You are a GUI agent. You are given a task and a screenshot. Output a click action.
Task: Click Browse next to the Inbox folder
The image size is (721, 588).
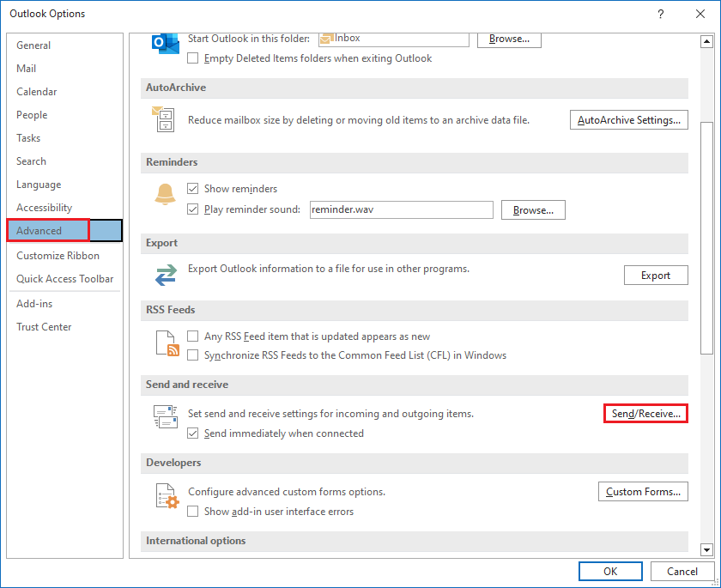(509, 39)
